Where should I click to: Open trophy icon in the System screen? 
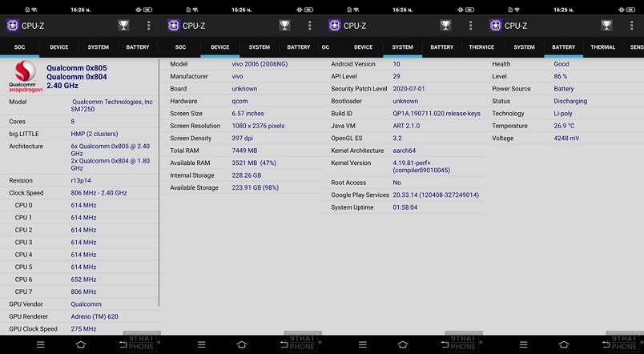[x=445, y=26]
